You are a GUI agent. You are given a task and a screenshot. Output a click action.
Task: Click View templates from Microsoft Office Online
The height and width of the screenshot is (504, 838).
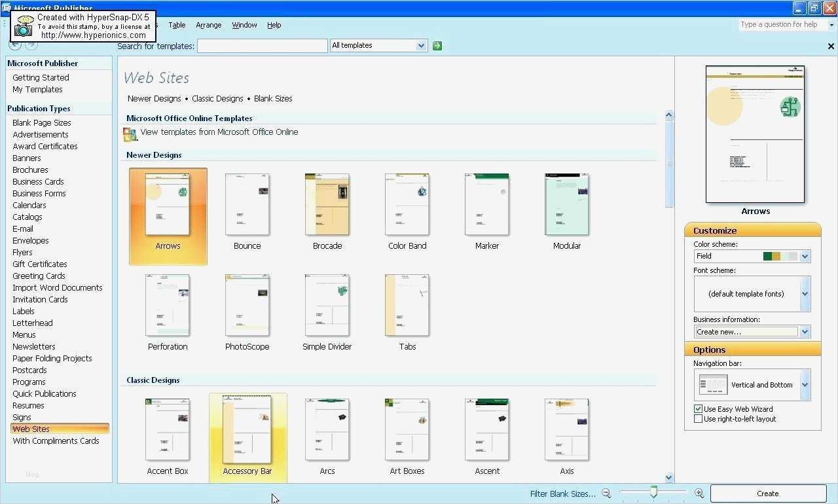coord(219,132)
